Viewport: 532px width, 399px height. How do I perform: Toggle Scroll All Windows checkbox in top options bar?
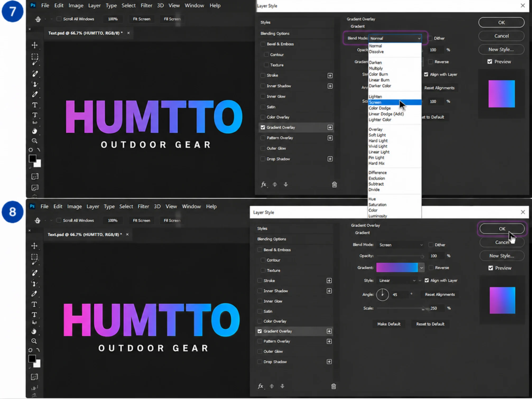click(59, 19)
